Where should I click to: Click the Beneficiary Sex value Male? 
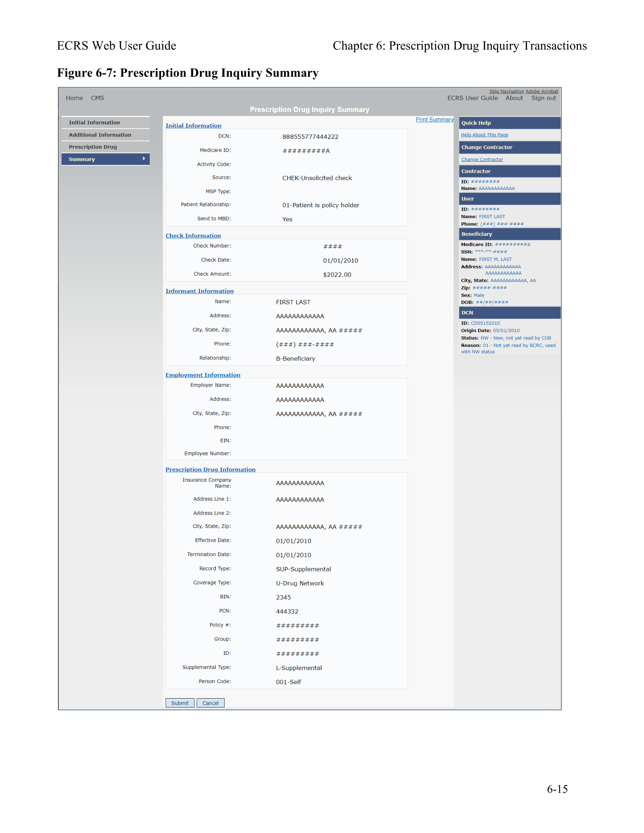coord(479,295)
